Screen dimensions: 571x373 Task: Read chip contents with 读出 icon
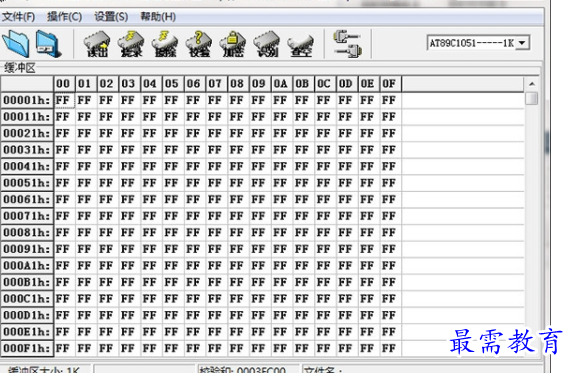pos(97,44)
